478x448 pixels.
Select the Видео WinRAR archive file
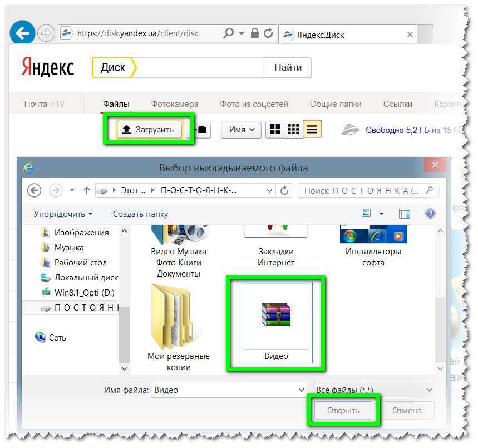pos(276,323)
